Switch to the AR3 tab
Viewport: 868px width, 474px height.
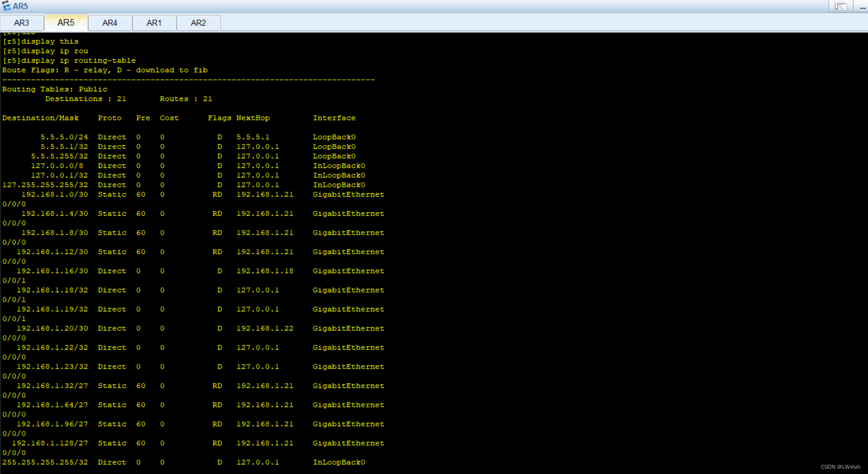22,23
